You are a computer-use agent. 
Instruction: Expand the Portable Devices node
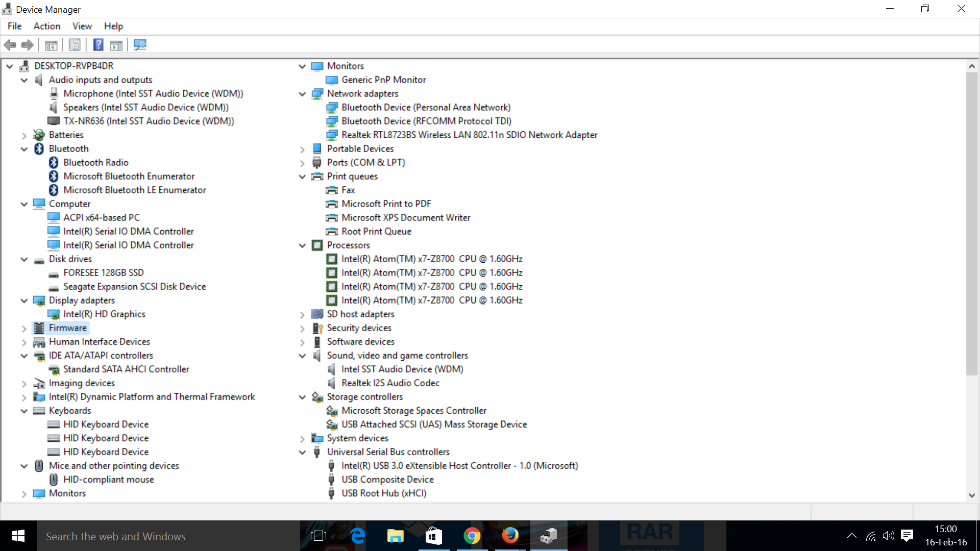click(302, 149)
